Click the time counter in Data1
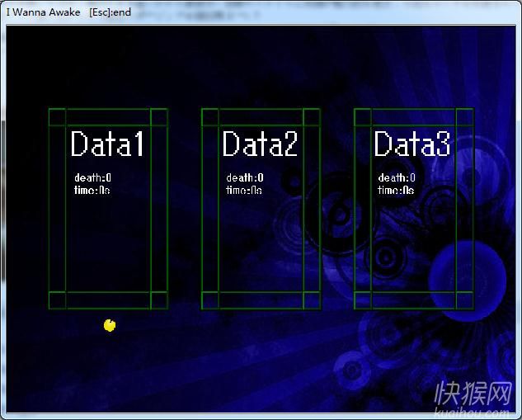Image resolution: width=522 pixels, height=420 pixels. coord(92,191)
